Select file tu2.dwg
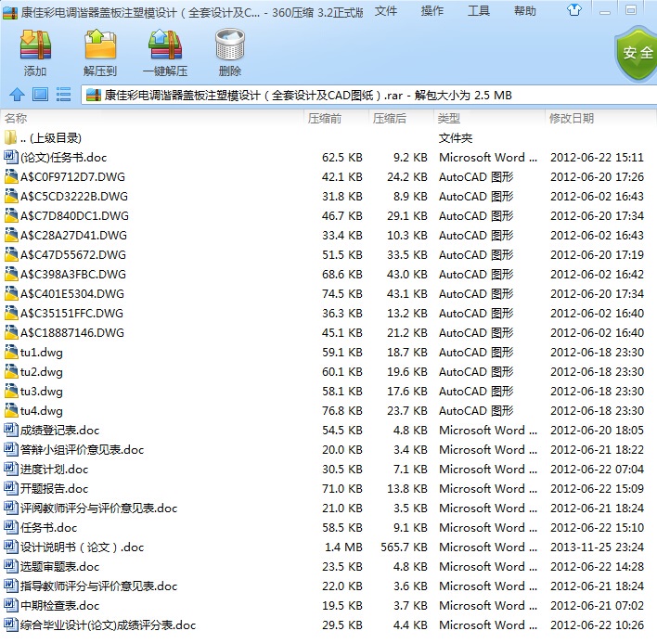Viewport: 657px width, 644px height. pyautogui.click(x=328, y=371)
